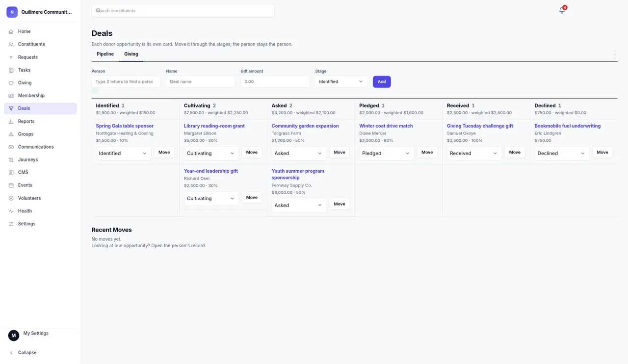This screenshot has height=364, width=628.
Task: Focus the Person lookup field
Action: 126,81
